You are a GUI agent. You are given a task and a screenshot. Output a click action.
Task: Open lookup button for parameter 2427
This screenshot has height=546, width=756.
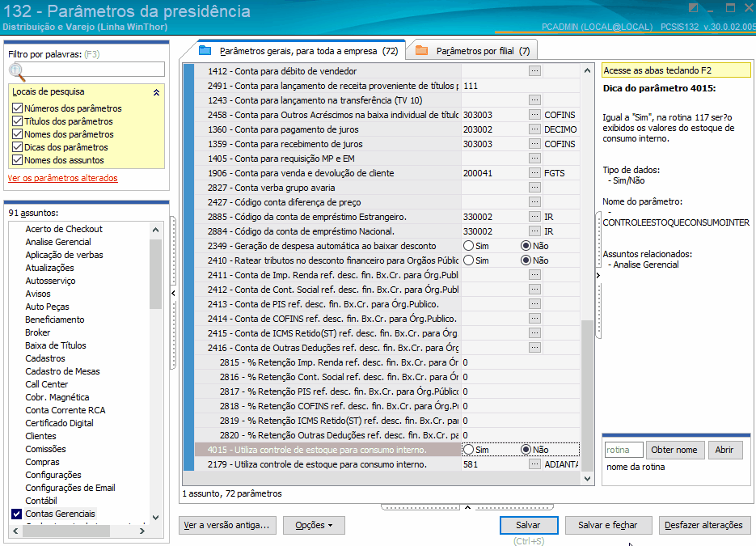tap(534, 202)
